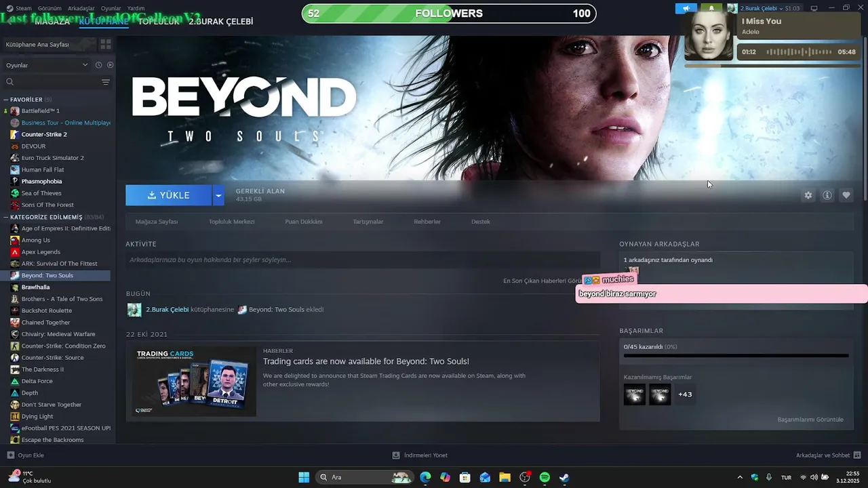Open notifications bell

pos(711,8)
